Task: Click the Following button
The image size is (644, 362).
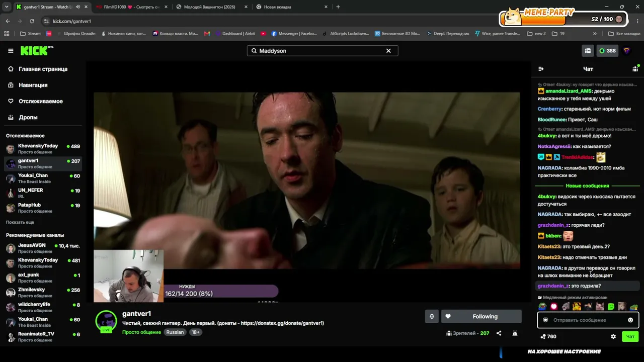Action: tap(481, 316)
